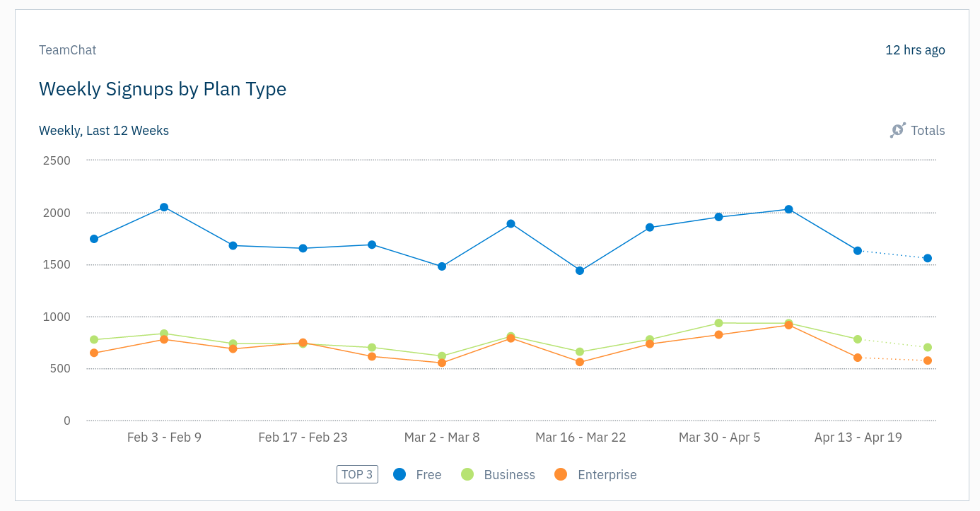Screen dimensions: 980x511
Task: Select the leftmost Enterprise data point
Action: coord(94,353)
